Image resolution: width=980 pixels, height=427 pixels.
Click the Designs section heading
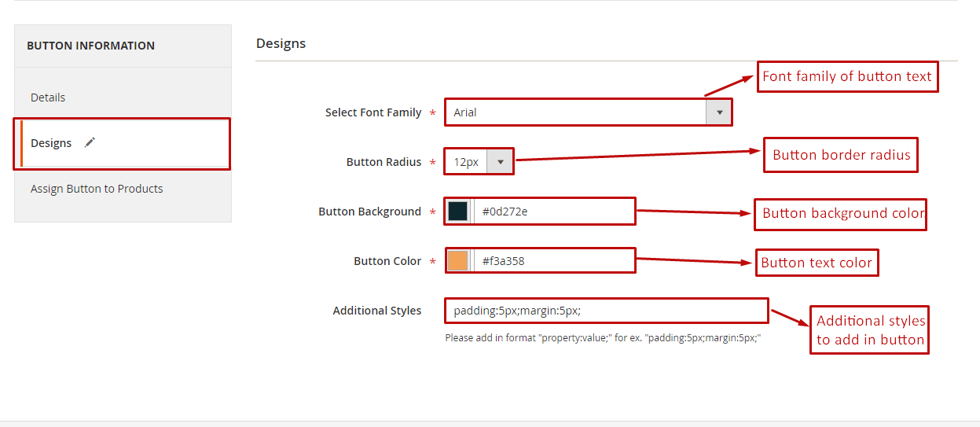pyautogui.click(x=281, y=43)
